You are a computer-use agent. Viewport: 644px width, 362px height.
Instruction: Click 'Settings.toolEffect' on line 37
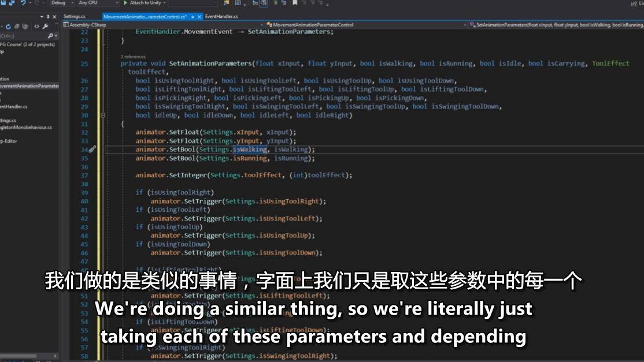click(x=246, y=175)
